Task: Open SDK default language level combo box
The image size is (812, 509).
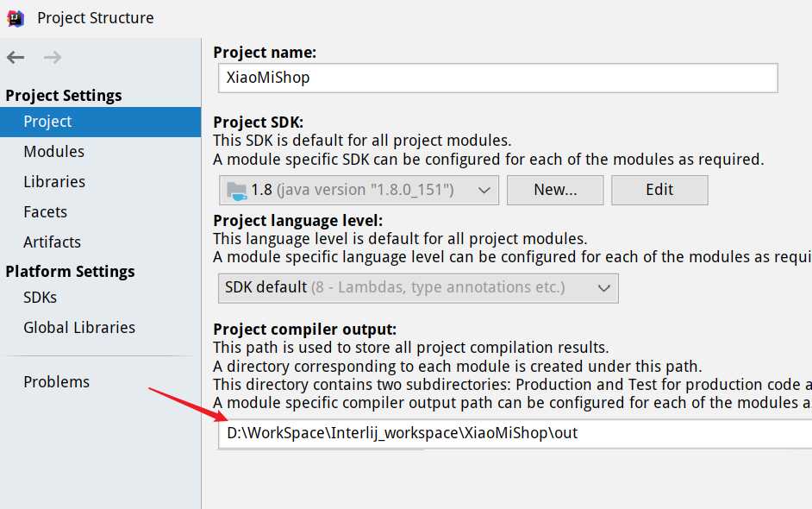Action: coord(418,288)
